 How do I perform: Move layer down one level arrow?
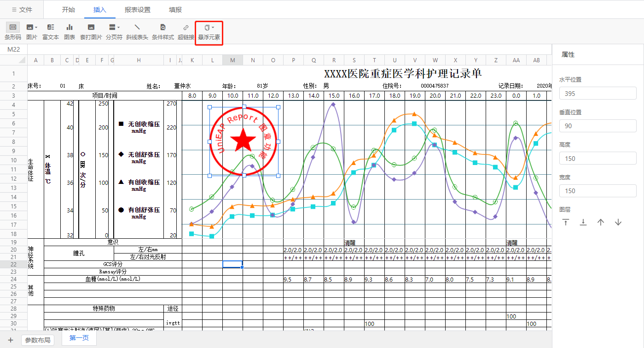(x=618, y=222)
